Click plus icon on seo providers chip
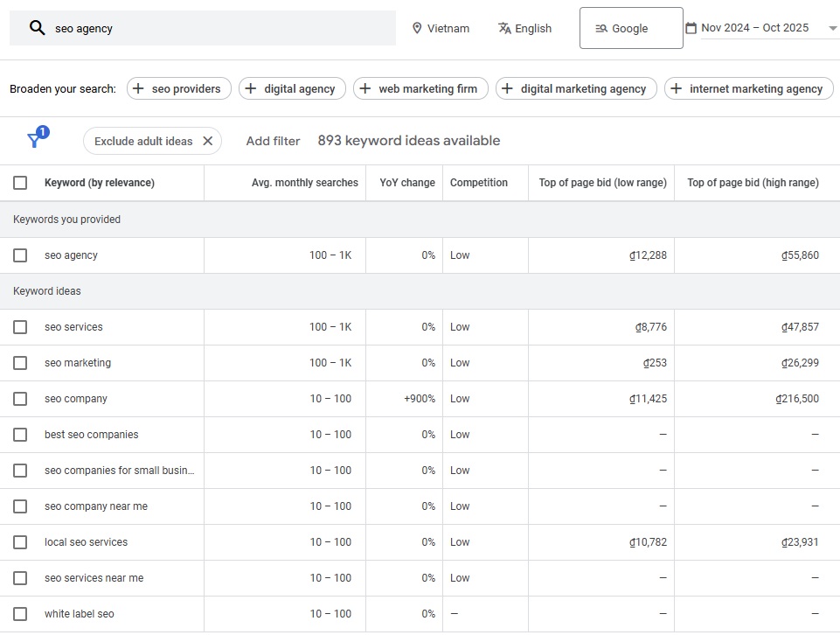Viewport: 840px width, 635px height. coord(138,88)
